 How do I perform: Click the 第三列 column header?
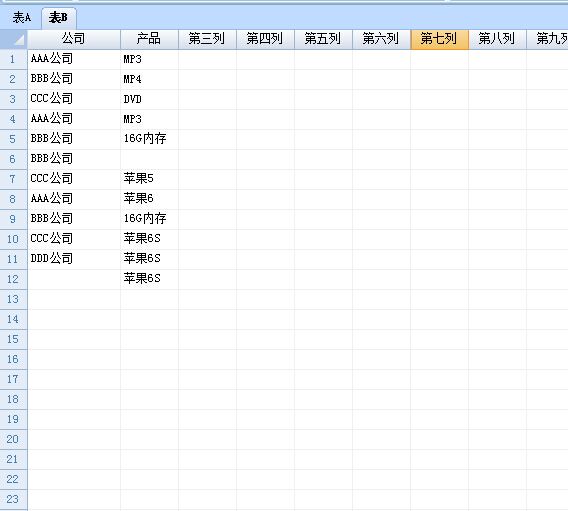click(x=207, y=39)
